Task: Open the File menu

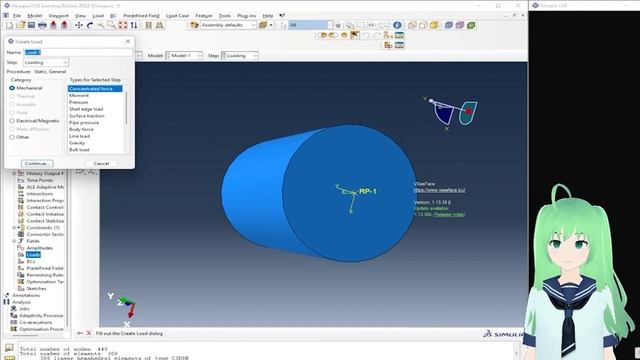Action: tap(17, 16)
